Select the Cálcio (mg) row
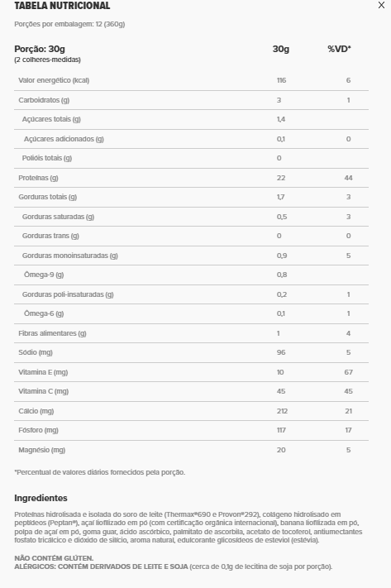The width and height of the screenshot is (391, 588). (191, 411)
